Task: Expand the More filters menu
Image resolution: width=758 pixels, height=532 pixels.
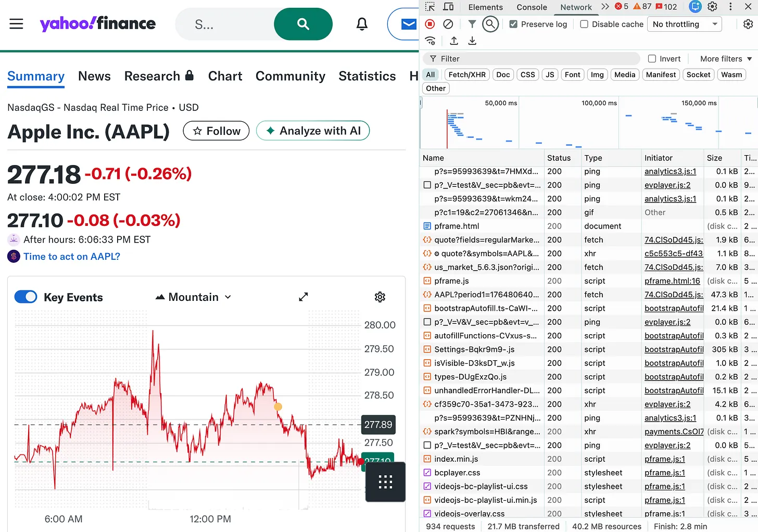Action: point(725,59)
